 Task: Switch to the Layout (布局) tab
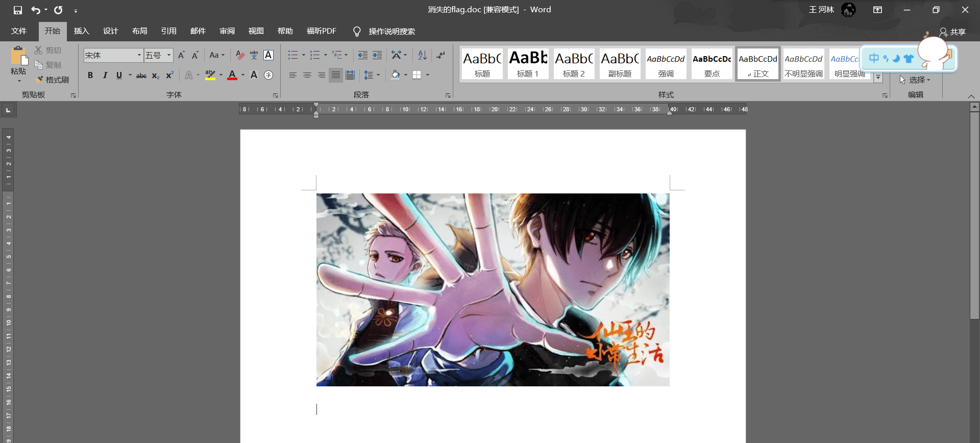pyautogui.click(x=140, y=31)
